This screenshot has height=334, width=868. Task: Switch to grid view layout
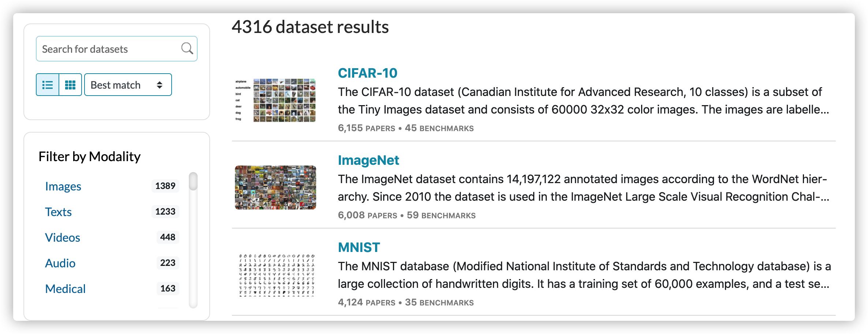coord(70,85)
